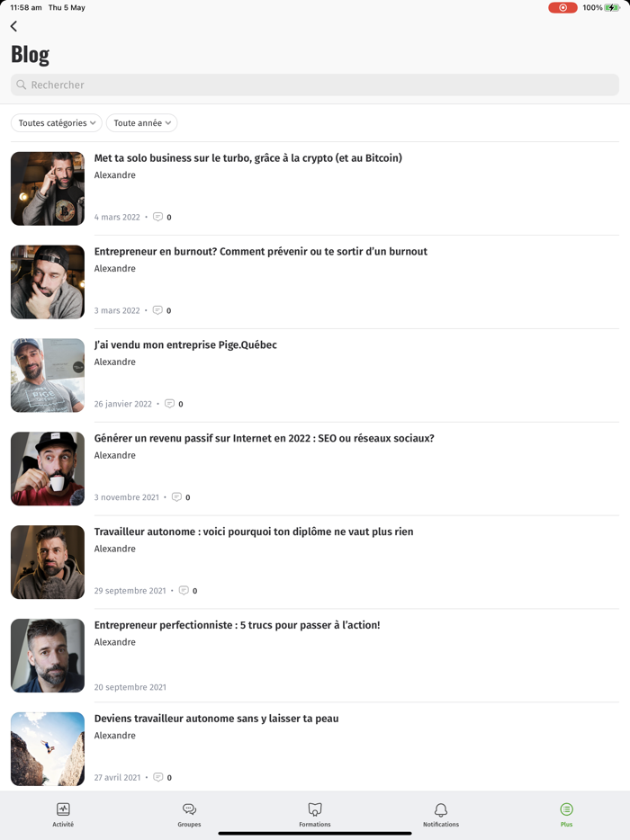Viewport: 630px width, 840px height.
Task: Expand the Toutes catégories dropdown
Action: [x=57, y=122]
